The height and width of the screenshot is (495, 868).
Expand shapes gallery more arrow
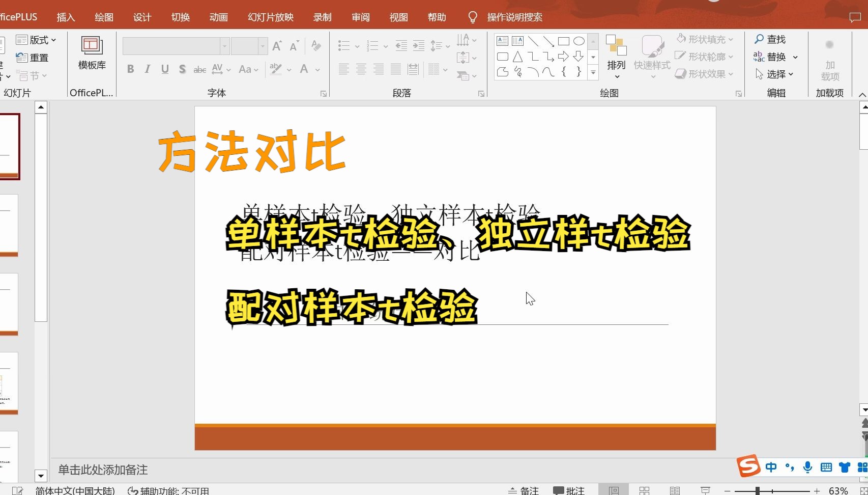click(593, 73)
